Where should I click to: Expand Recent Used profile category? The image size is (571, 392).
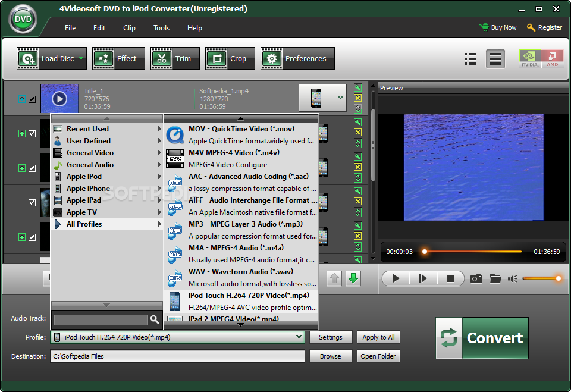coord(106,129)
